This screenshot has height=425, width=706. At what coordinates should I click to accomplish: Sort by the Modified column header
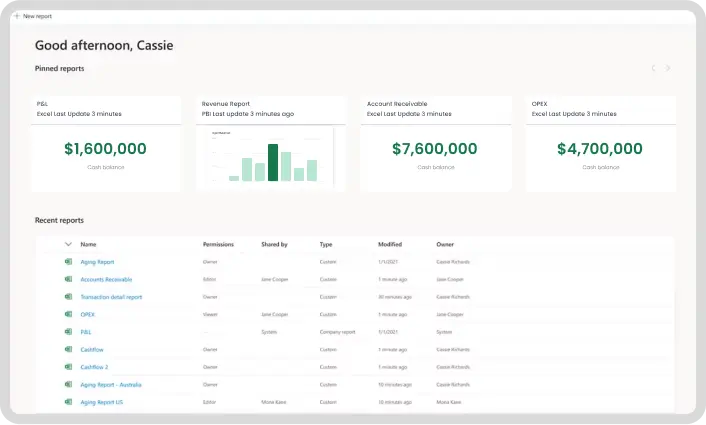[x=390, y=244]
